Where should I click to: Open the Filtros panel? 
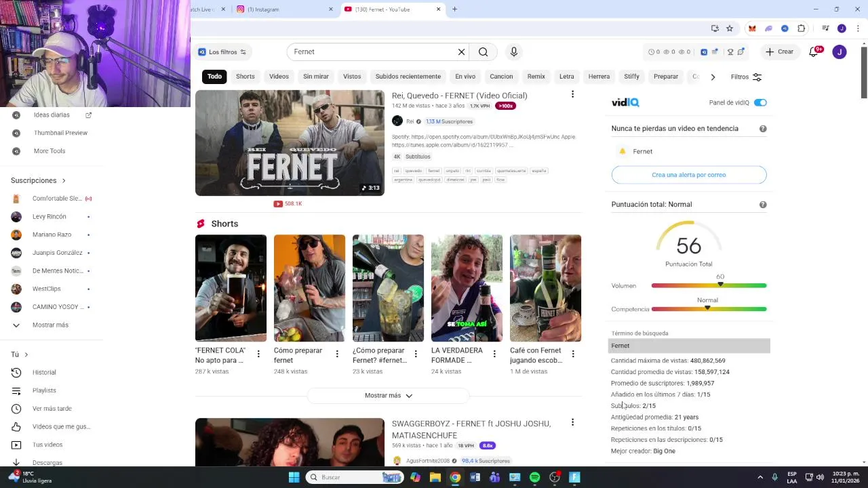(746, 77)
